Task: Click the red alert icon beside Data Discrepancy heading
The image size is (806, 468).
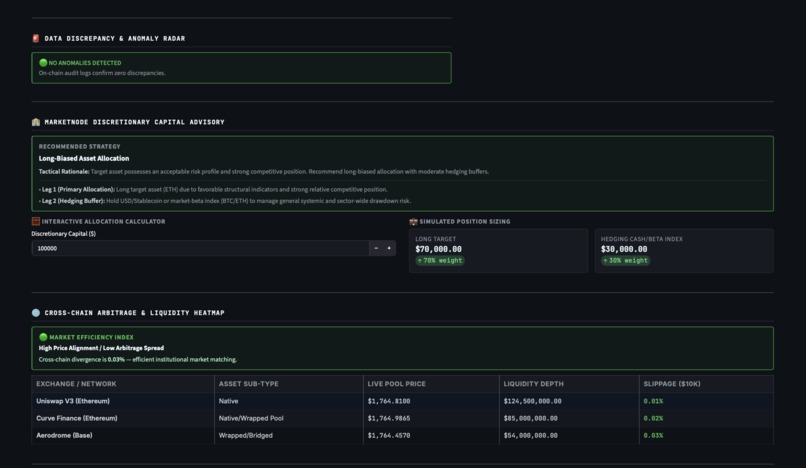Action: pyautogui.click(x=35, y=38)
